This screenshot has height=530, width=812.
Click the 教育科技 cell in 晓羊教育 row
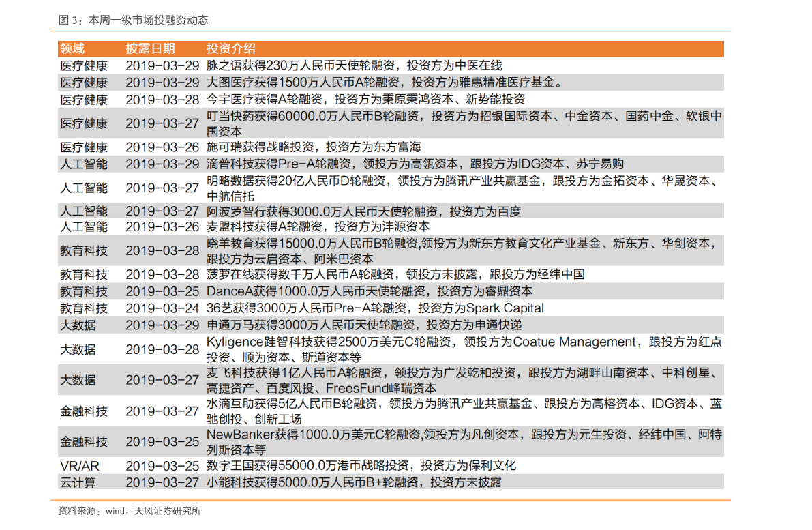click(x=84, y=251)
